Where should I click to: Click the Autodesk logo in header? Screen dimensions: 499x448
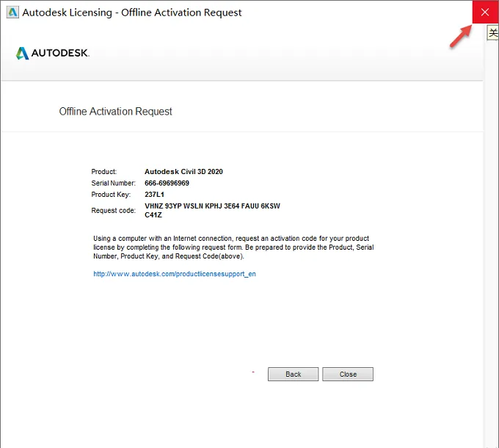coord(53,53)
